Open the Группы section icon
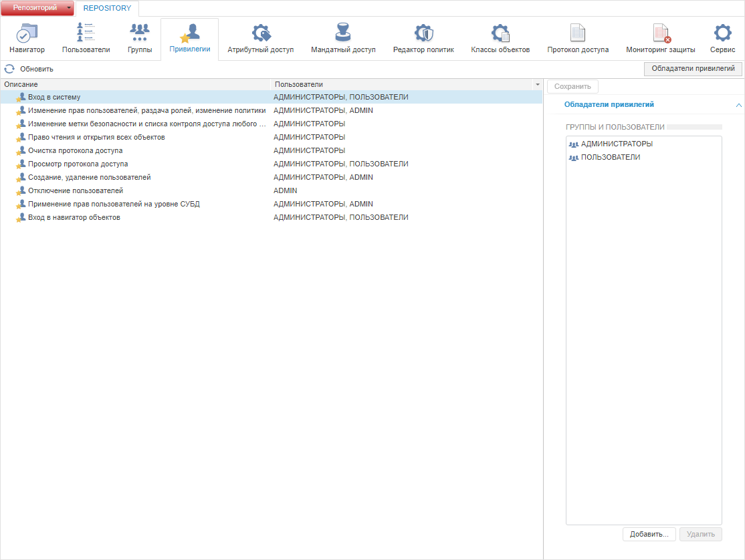Screen dimensions: 745x560 (x=140, y=32)
